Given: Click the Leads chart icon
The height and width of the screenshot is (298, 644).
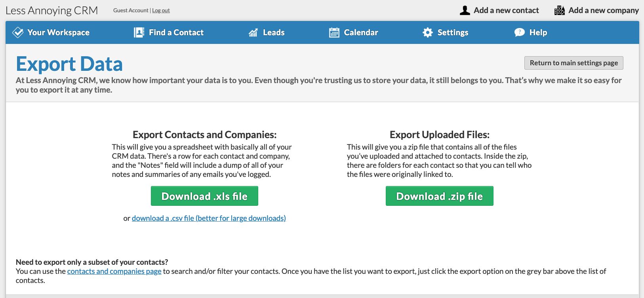Looking at the screenshot, I should [253, 32].
